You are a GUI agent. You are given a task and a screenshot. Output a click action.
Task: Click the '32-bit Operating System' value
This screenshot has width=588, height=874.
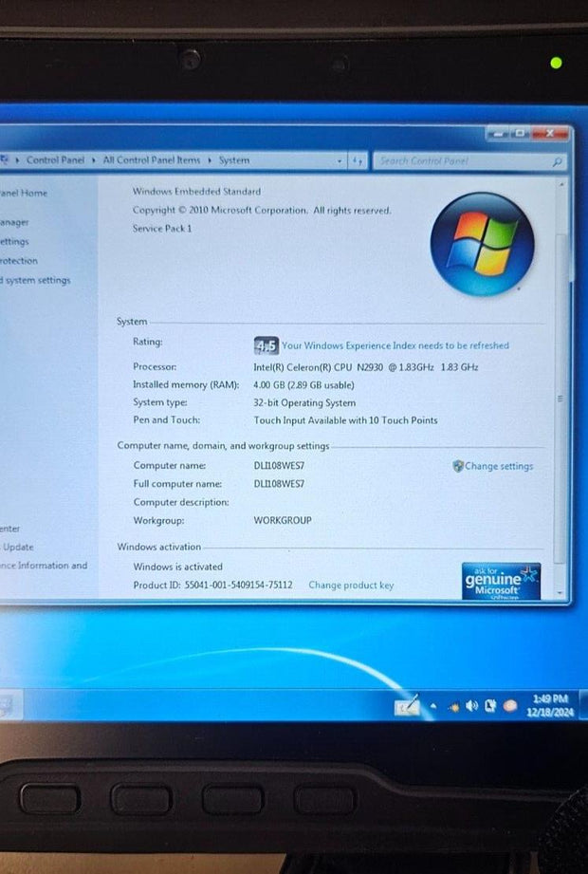304,402
